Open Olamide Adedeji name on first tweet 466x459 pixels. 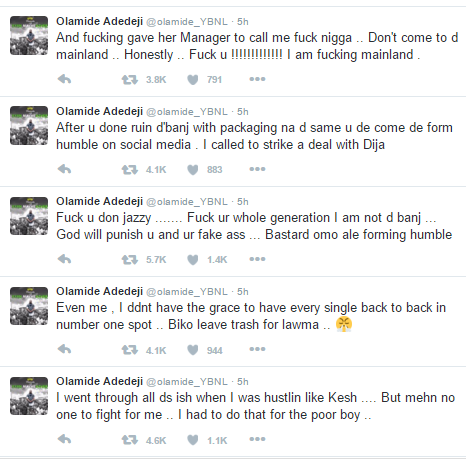(99, 21)
